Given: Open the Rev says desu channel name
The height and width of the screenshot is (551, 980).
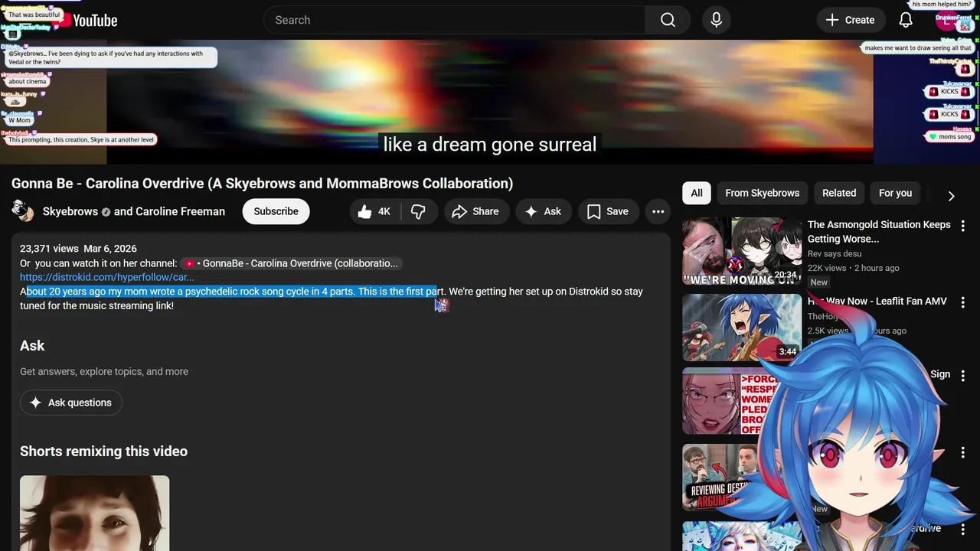Looking at the screenshot, I should click(x=835, y=254).
